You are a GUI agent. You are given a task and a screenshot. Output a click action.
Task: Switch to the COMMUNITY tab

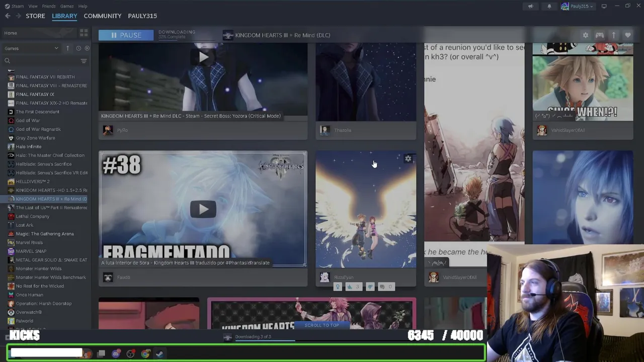tap(103, 16)
